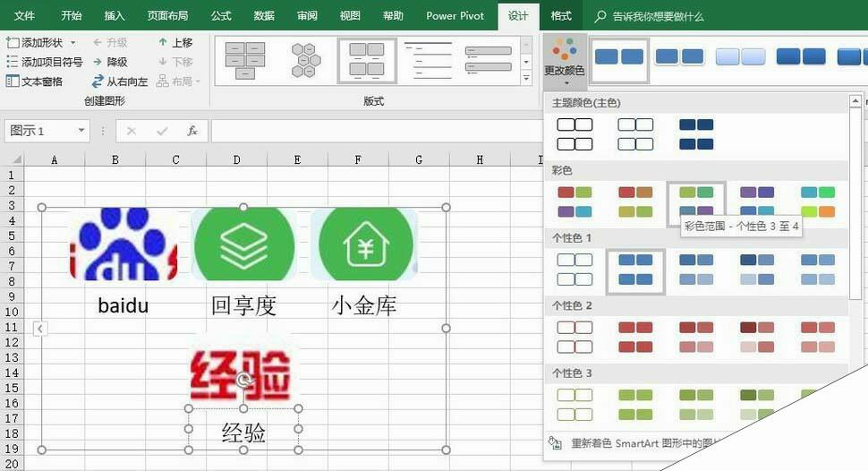Toggle 从右向左 direction

(x=120, y=81)
